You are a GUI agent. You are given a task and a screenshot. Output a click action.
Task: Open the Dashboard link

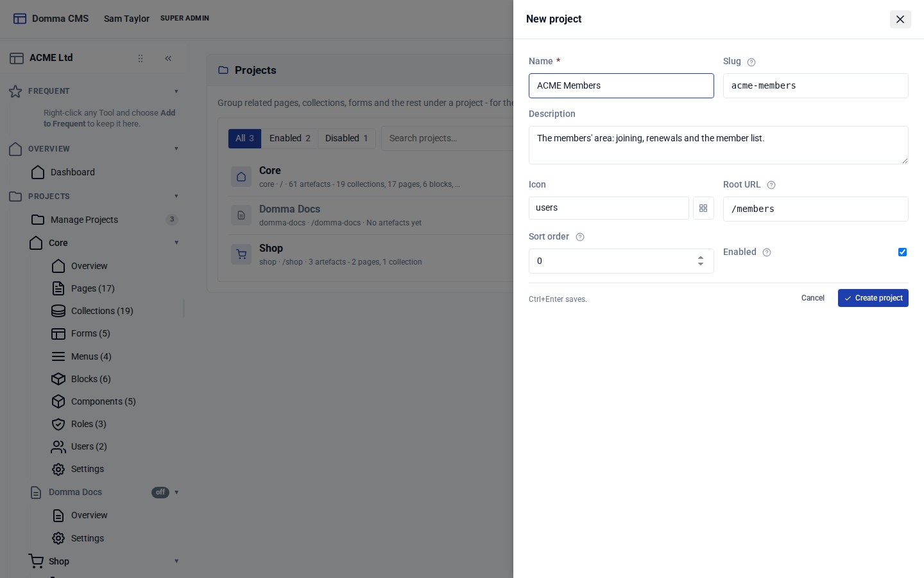tap(73, 172)
